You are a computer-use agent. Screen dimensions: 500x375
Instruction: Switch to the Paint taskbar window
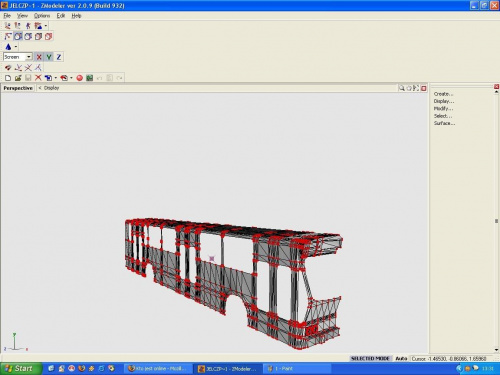coord(297,369)
